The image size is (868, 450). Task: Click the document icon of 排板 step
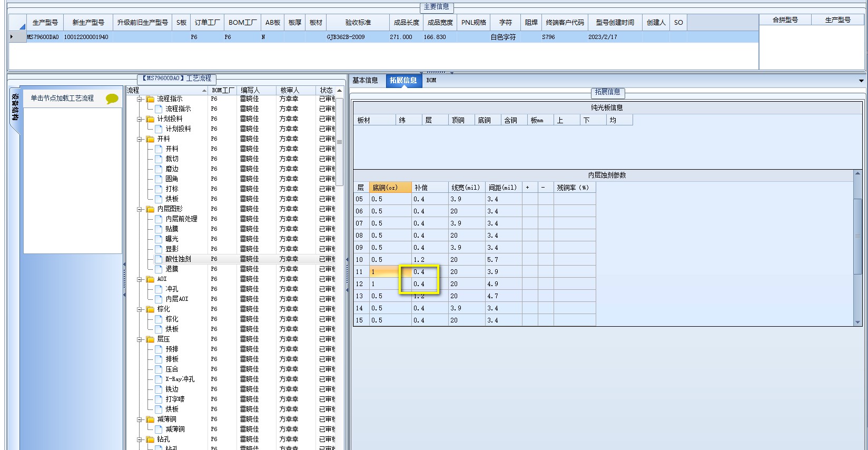click(x=159, y=359)
